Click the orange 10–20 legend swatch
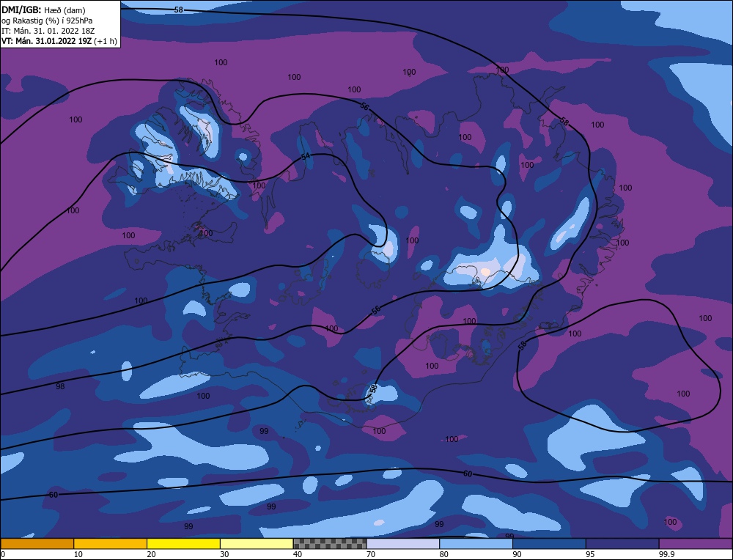 click(x=111, y=543)
